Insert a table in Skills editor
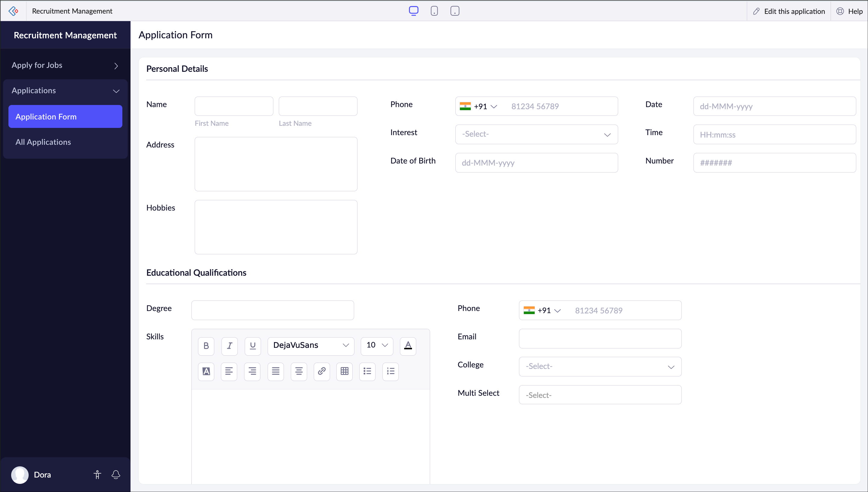868x492 pixels. pyautogui.click(x=344, y=371)
